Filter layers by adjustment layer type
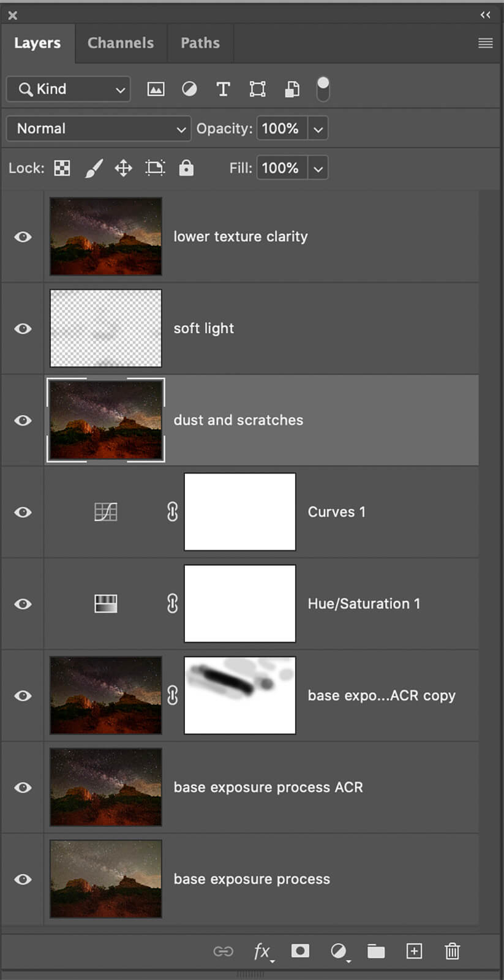The height and width of the screenshot is (980, 504). click(189, 89)
